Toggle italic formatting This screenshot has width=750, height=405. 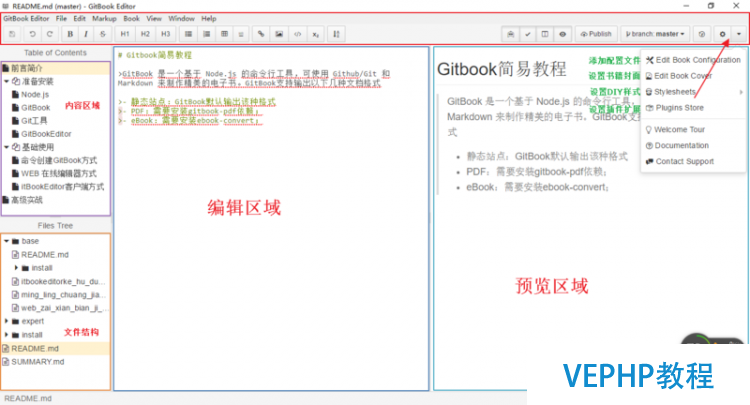(x=86, y=34)
